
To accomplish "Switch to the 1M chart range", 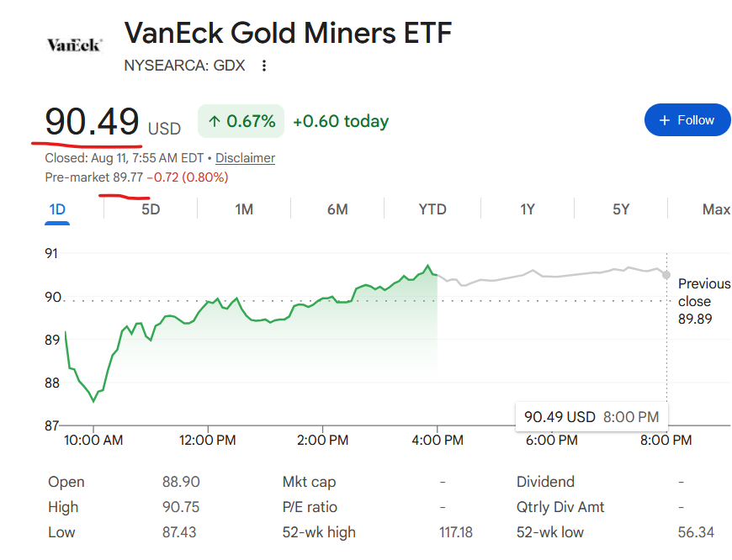I will [x=244, y=209].
